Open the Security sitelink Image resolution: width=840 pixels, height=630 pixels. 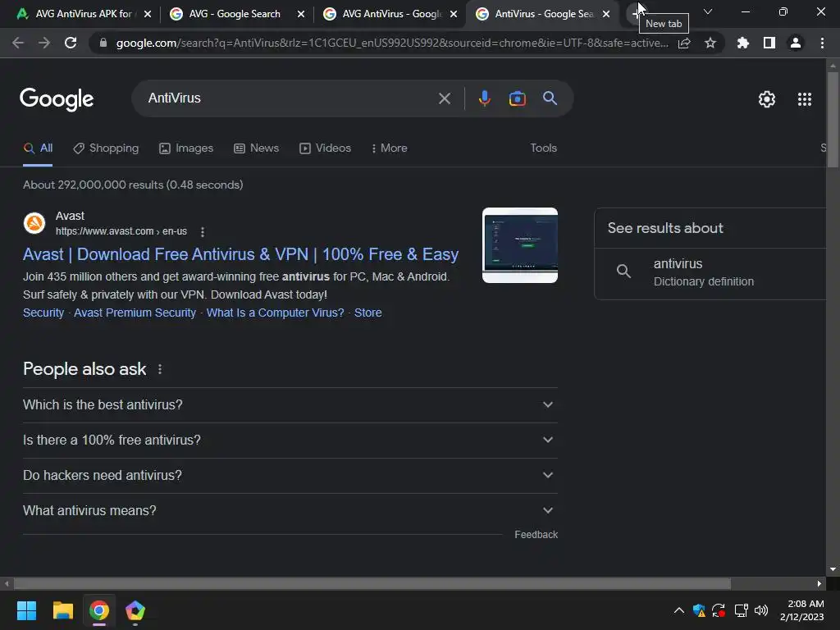tap(43, 313)
